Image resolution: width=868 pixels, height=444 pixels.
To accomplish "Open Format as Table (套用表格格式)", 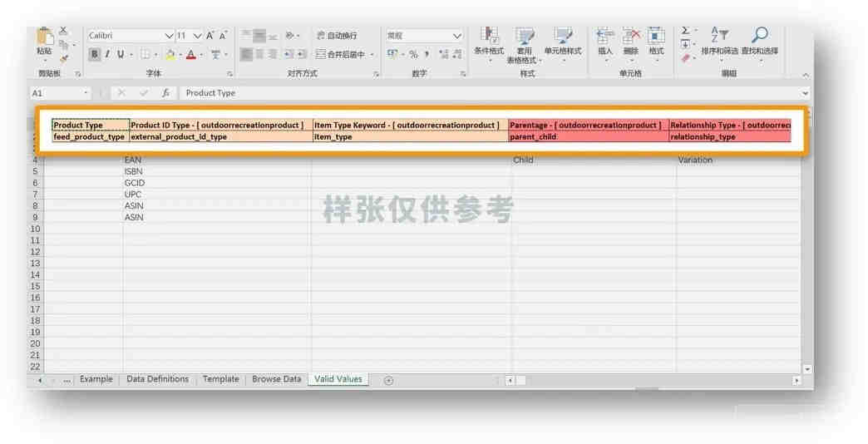I will 524,44.
